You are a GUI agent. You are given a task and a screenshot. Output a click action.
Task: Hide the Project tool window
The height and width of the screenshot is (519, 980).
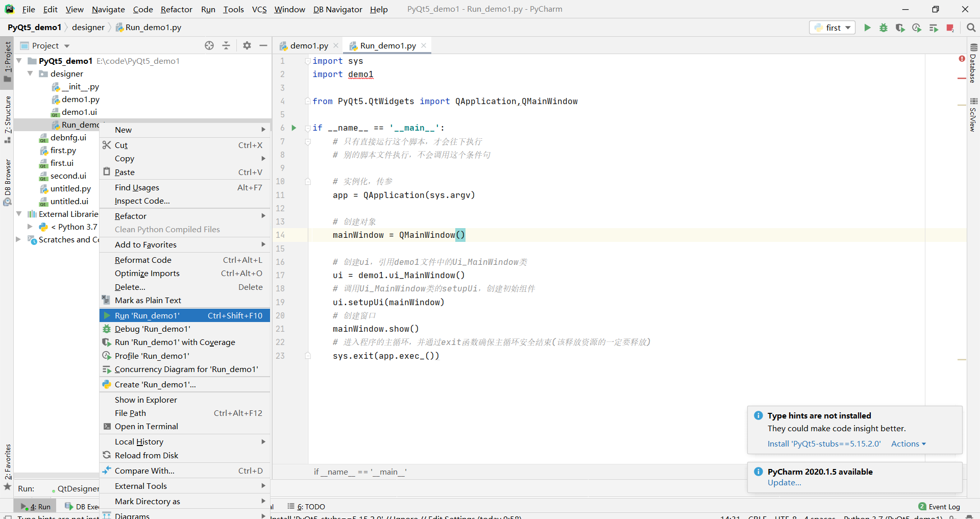point(263,45)
